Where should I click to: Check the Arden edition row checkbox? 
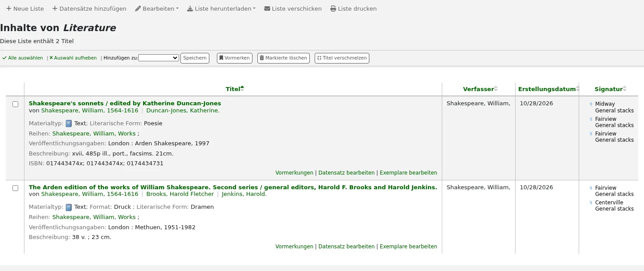pos(15,188)
